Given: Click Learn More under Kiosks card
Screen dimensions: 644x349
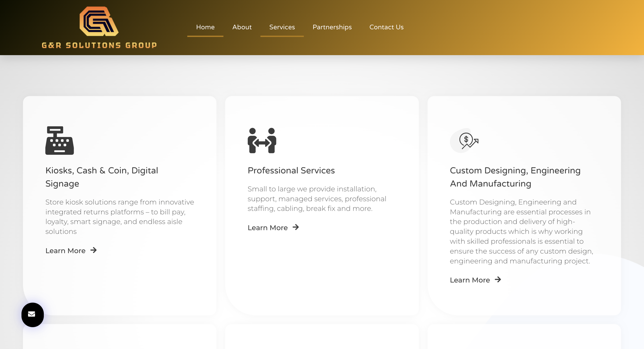Looking at the screenshot, I should [65, 251].
